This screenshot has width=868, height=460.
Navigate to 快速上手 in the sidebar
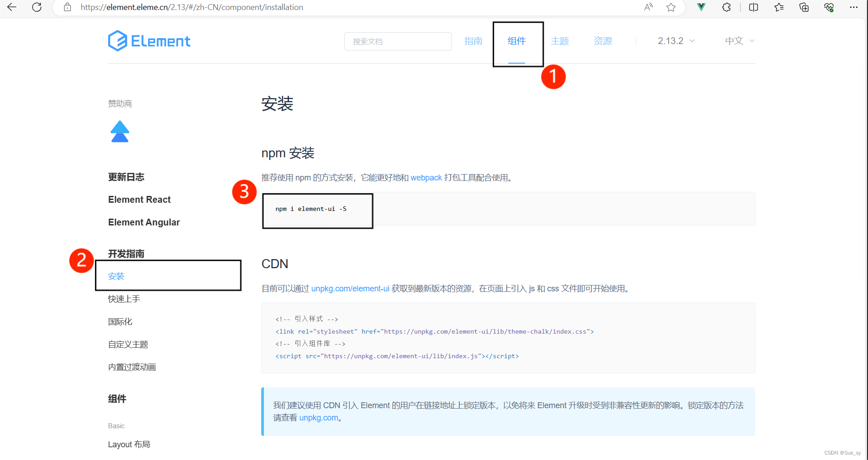[123, 299]
